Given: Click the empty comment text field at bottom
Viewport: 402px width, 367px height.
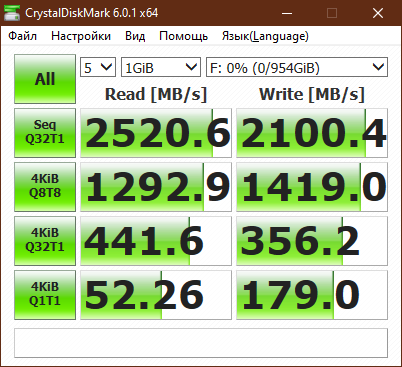Looking at the screenshot, I should 201,343.
